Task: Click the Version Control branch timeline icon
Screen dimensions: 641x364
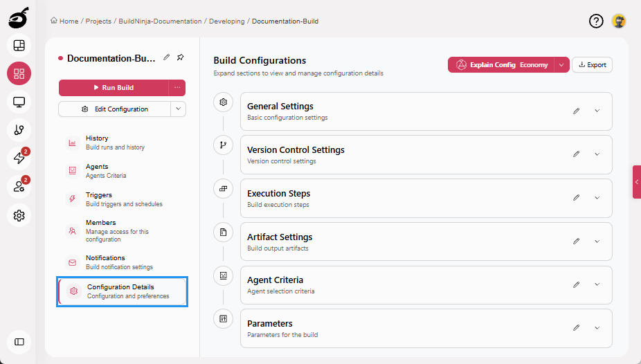Action: click(223, 145)
